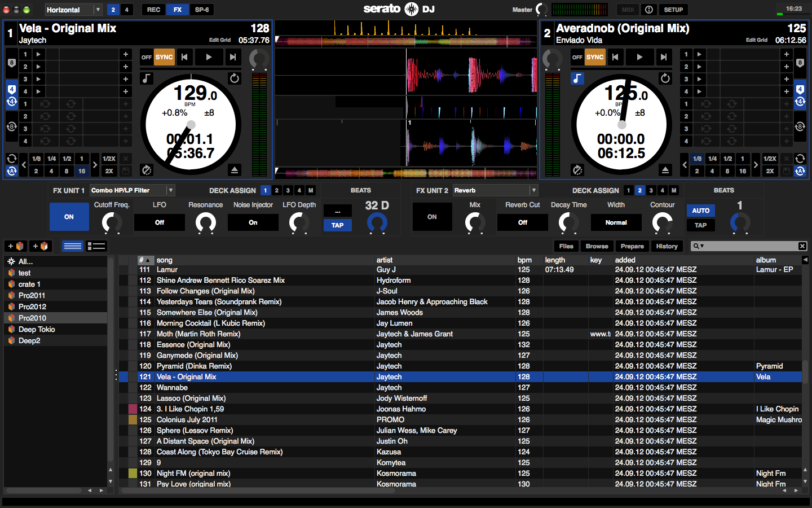The width and height of the screenshot is (812, 508).
Task: Assign FX Unit 1 to deck 2
Action: coord(277,191)
